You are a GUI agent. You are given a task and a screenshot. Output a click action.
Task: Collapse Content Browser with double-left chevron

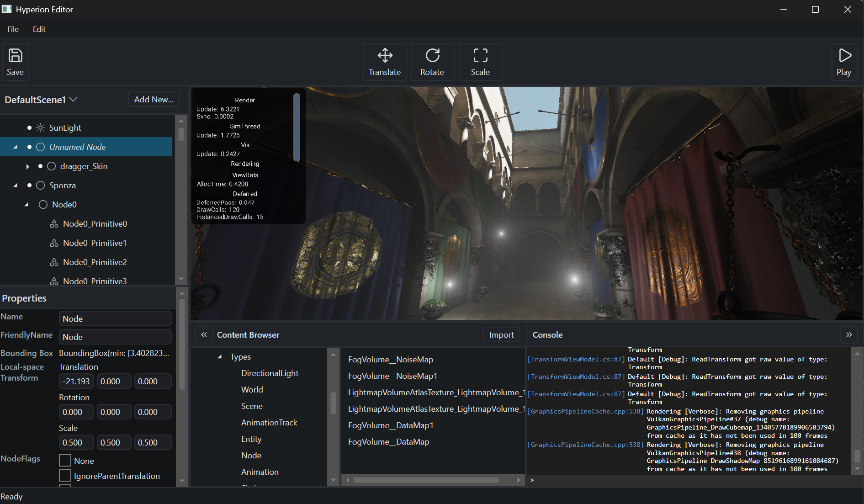[204, 335]
